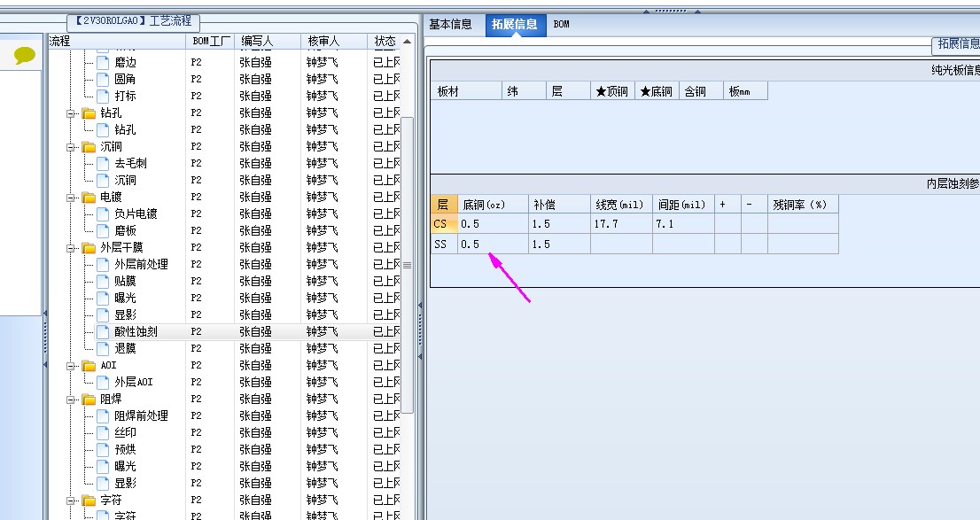This screenshot has height=520, width=980.
Task: Click the process list vertical scrollbar thumb
Action: pyautogui.click(x=408, y=265)
